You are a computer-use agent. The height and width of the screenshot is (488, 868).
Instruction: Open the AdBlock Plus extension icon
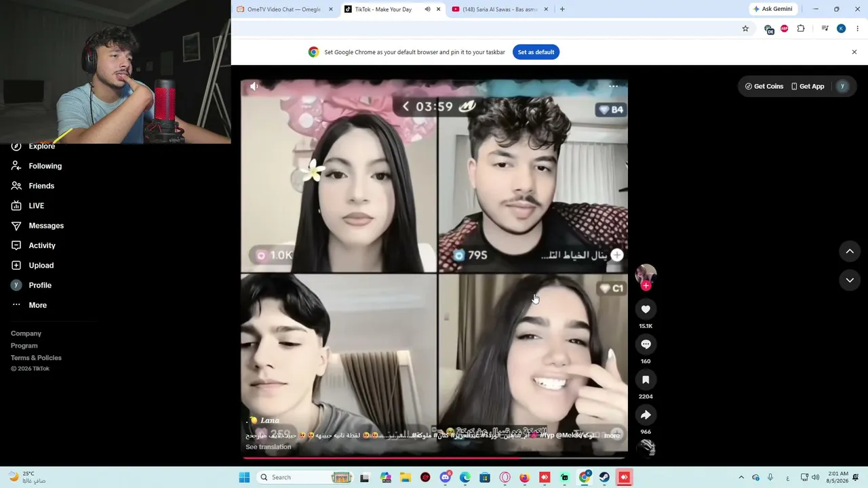(785, 28)
